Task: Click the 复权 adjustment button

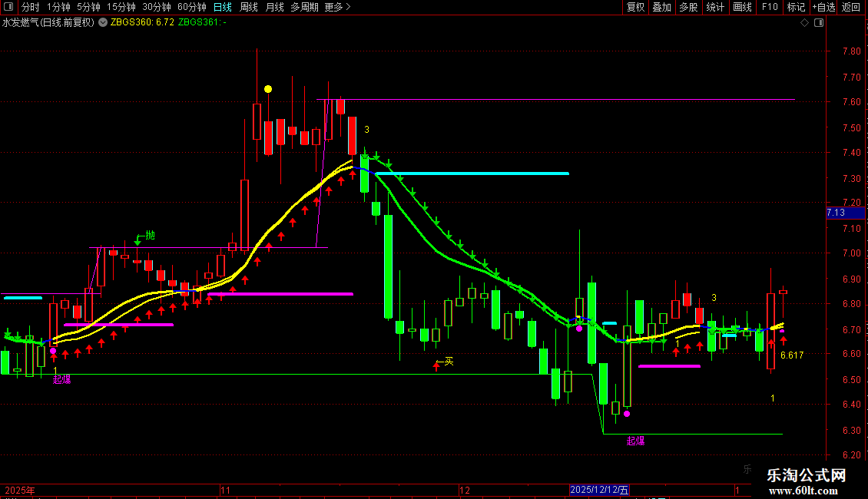Action: 635,7
